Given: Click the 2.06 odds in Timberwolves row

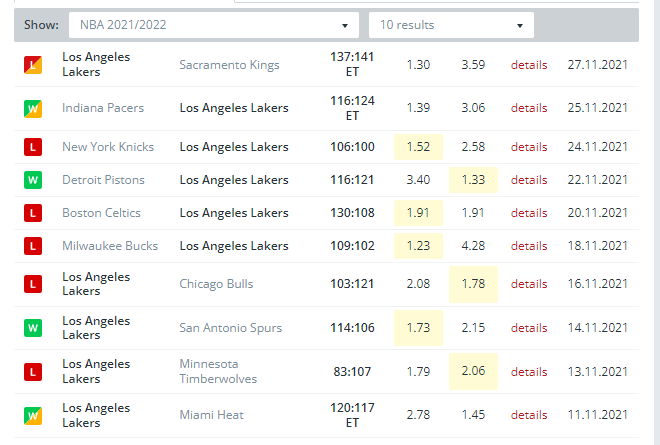Looking at the screenshot, I should pyautogui.click(x=473, y=371).
